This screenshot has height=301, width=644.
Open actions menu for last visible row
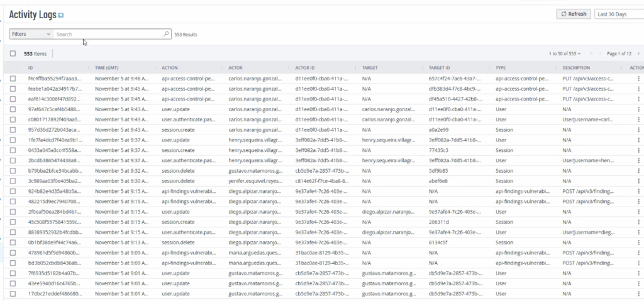click(638, 293)
